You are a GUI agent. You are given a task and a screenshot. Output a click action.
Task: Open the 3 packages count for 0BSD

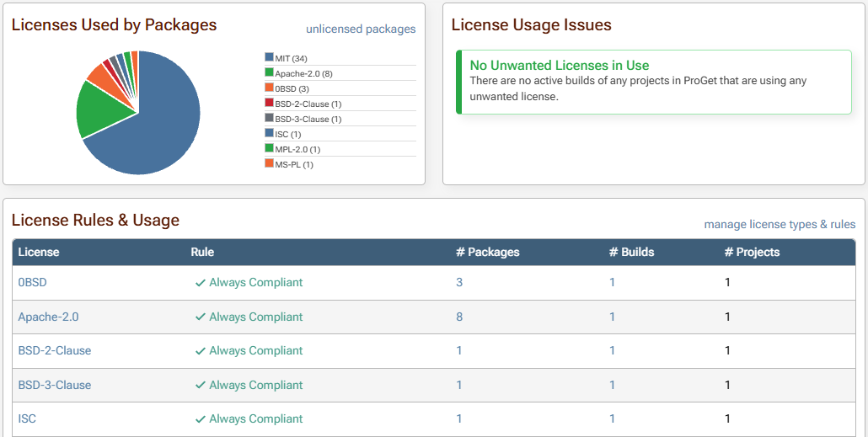point(459,283)
